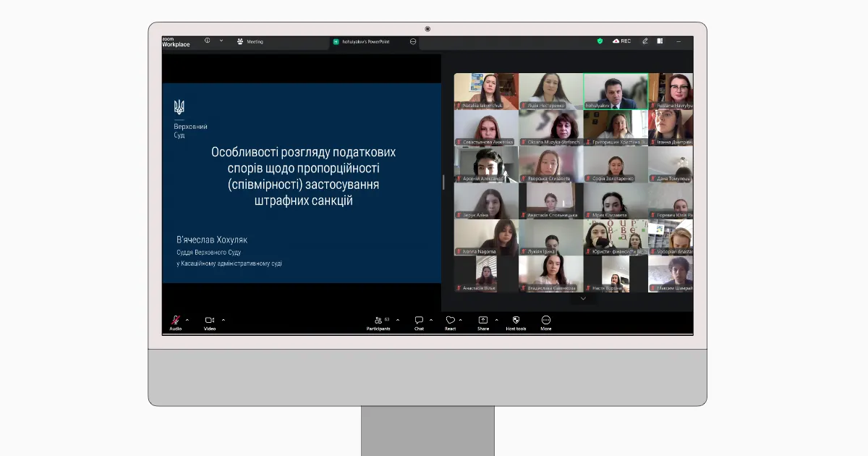Select Oksana Muzyka-Stefanchuk's video tile

[550, 127]
